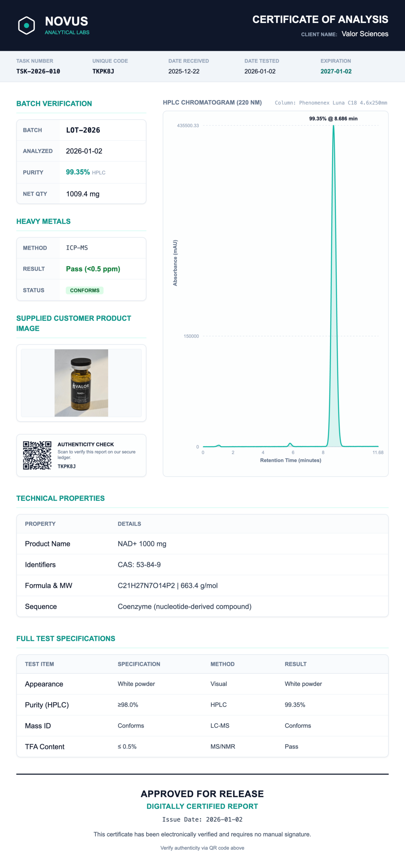Click the column info Phenomenex Luna C18 text
Screen dimensions: 405x868
click(x=331, y=103)
